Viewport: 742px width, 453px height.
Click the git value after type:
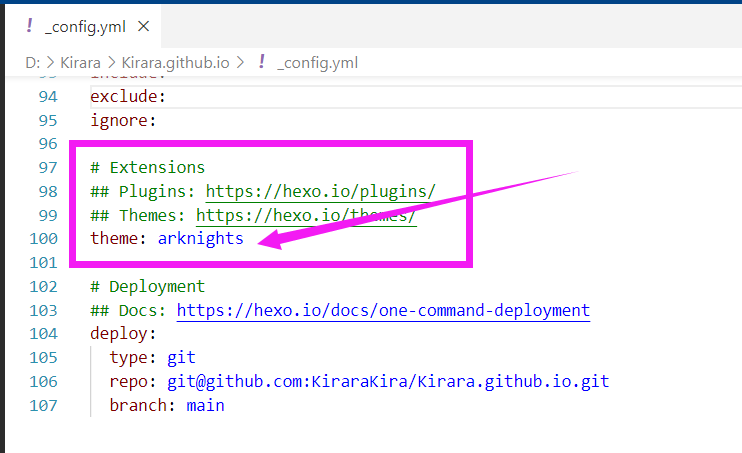point(181,358)
